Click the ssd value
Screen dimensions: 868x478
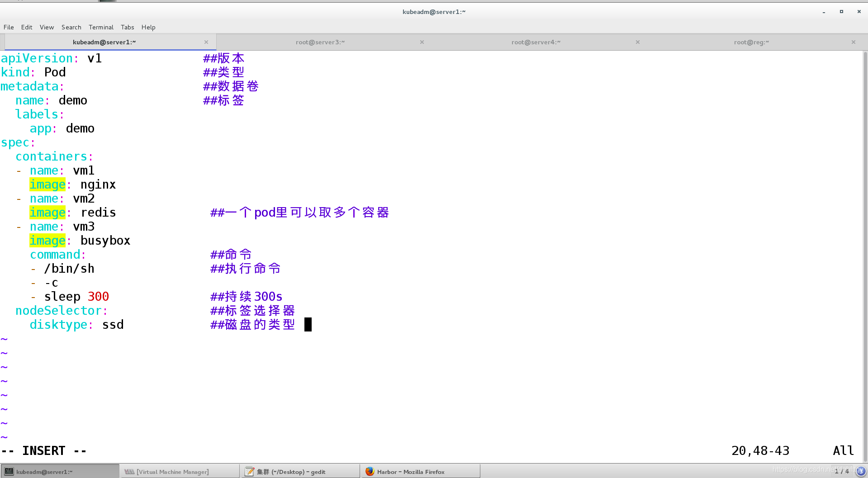113,325
